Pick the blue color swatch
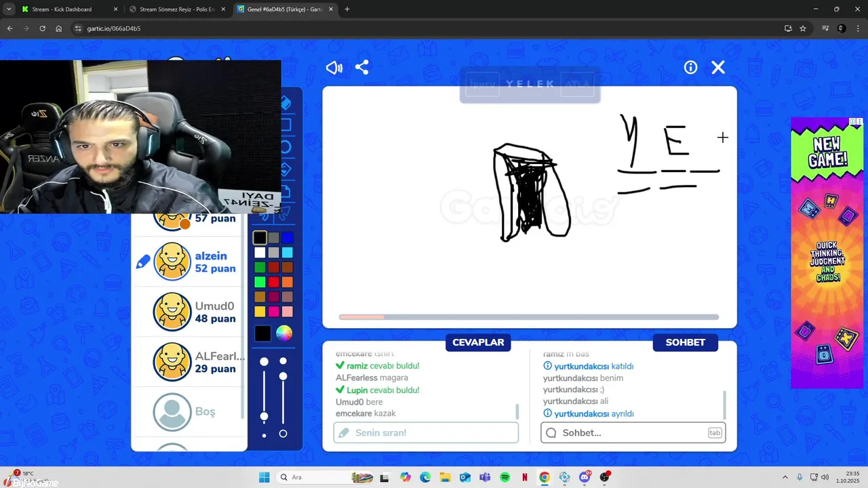This screenshot has height=488, width=868. coord(288,237)
